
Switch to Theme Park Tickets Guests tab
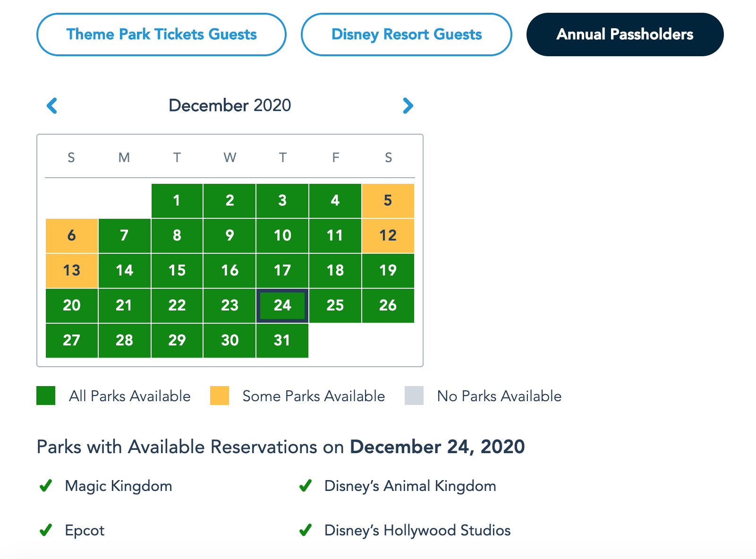click(x=161, y=34)
